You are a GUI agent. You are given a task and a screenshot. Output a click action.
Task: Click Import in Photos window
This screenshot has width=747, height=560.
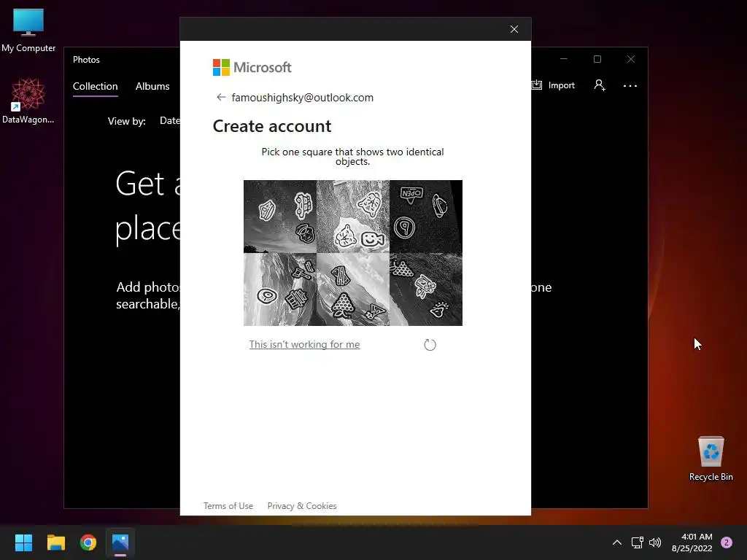coord(554,85)
